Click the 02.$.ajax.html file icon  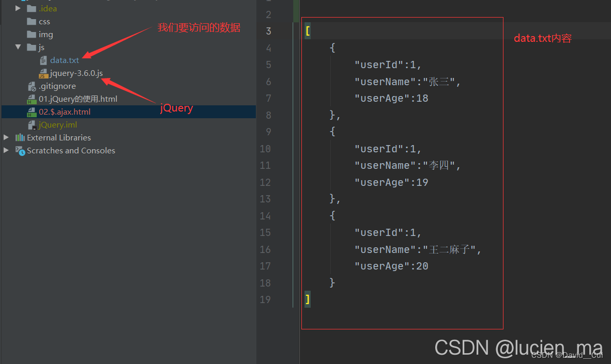(32, 112)
